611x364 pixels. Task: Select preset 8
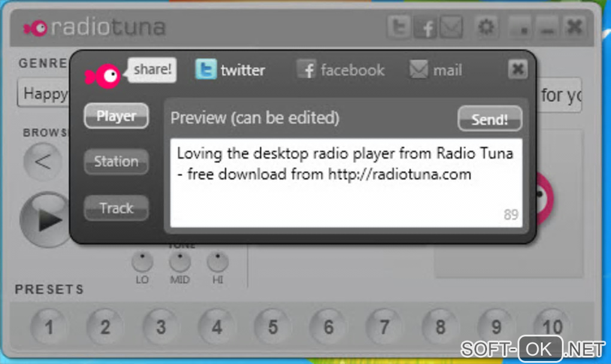coord(440,327)
